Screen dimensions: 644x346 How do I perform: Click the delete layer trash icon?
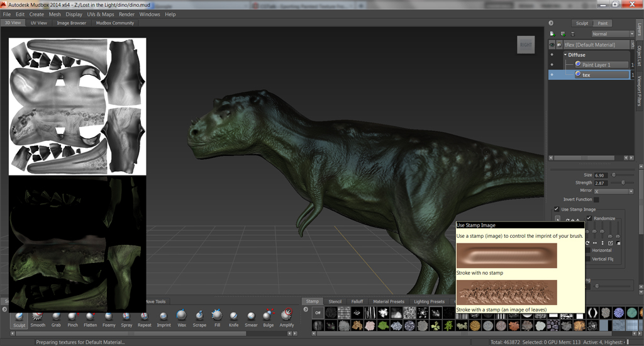(x=573, y=34)
